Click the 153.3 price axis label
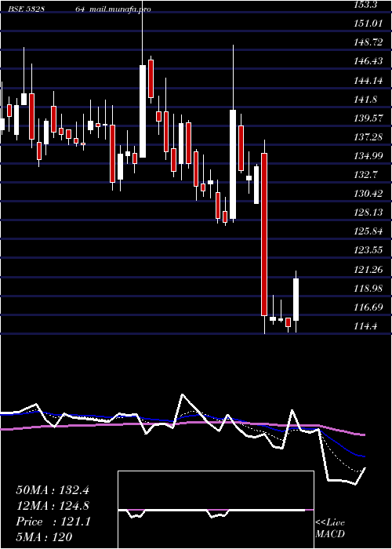Screen dimensions: 392x549 (366, 5)
